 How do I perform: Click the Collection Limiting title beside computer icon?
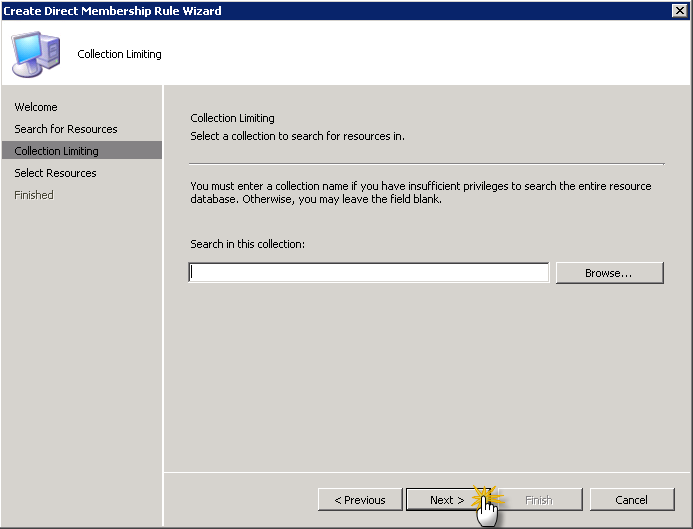119,54
